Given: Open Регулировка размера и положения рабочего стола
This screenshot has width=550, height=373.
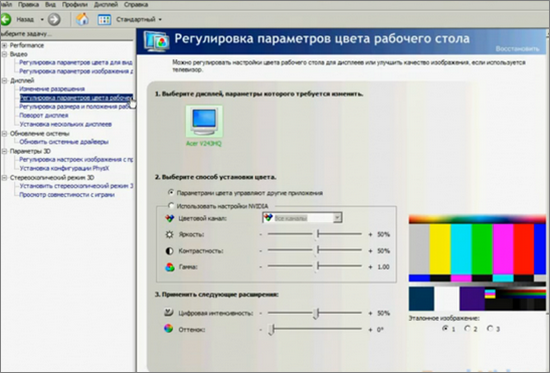Looking at the screenshot, I should [76, 107].
